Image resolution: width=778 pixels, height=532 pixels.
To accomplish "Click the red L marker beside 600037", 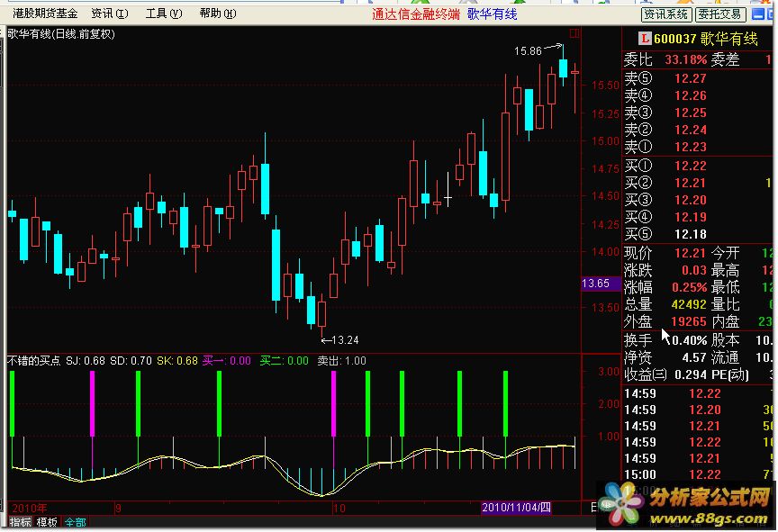I will (x=645, y=38).
